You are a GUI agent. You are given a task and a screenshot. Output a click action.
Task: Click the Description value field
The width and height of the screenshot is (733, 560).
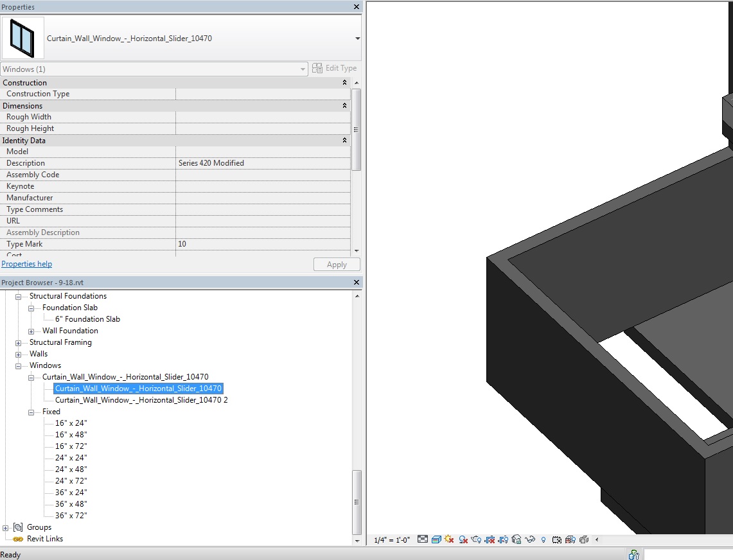click(x=263, y=163)
